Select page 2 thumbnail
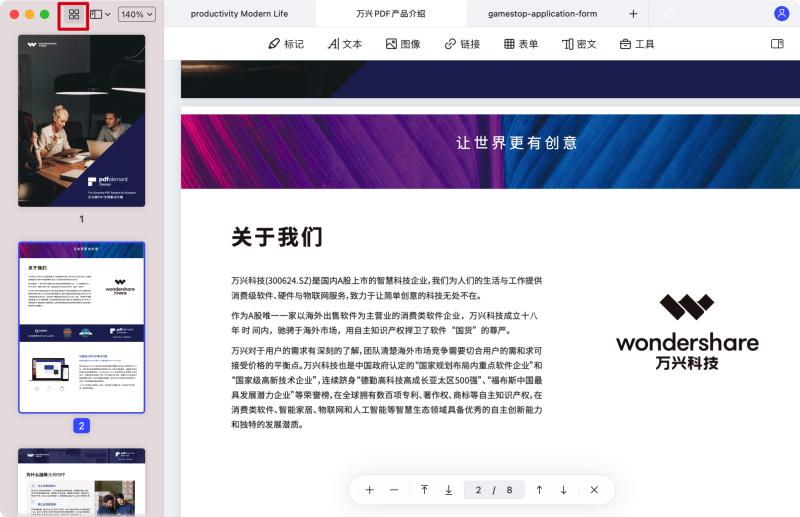800x517 pixels. pos(82,327)
